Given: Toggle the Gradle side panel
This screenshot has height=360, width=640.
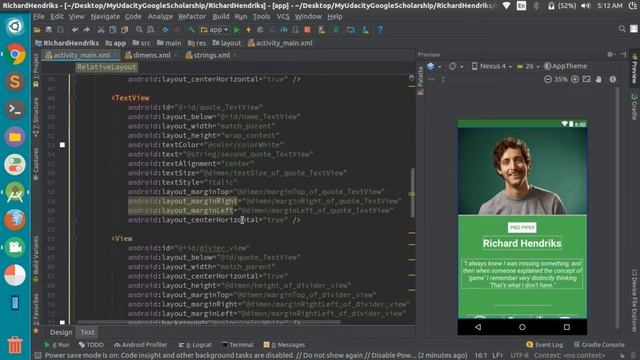Looking at the screenshot, I should (634, 107).
